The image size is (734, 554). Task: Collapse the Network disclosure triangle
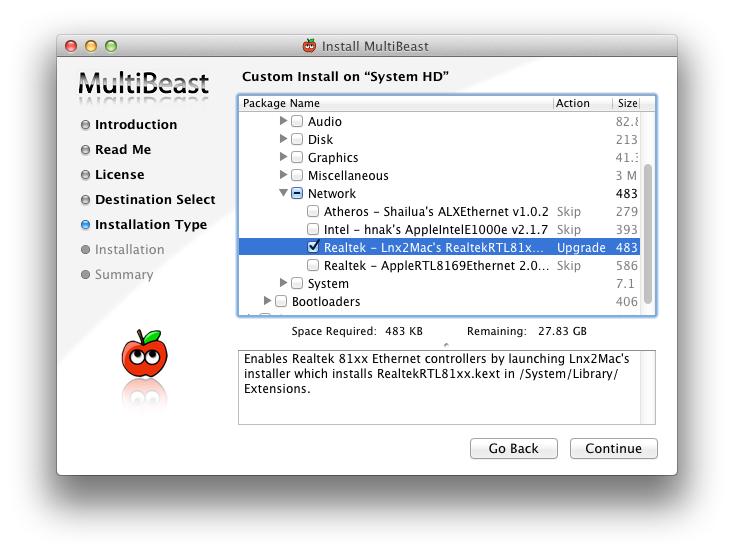tap(283, 192)
